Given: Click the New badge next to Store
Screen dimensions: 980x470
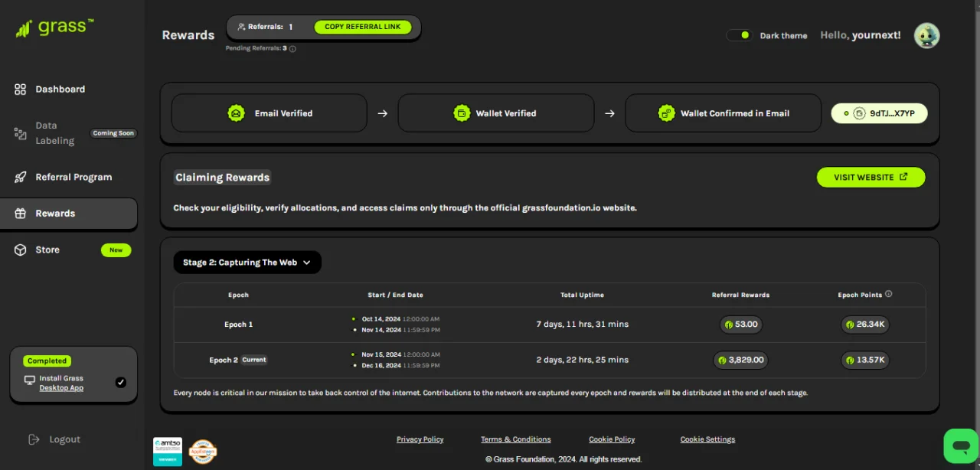Looking at the screenshot, I should [x=116, y=250].
